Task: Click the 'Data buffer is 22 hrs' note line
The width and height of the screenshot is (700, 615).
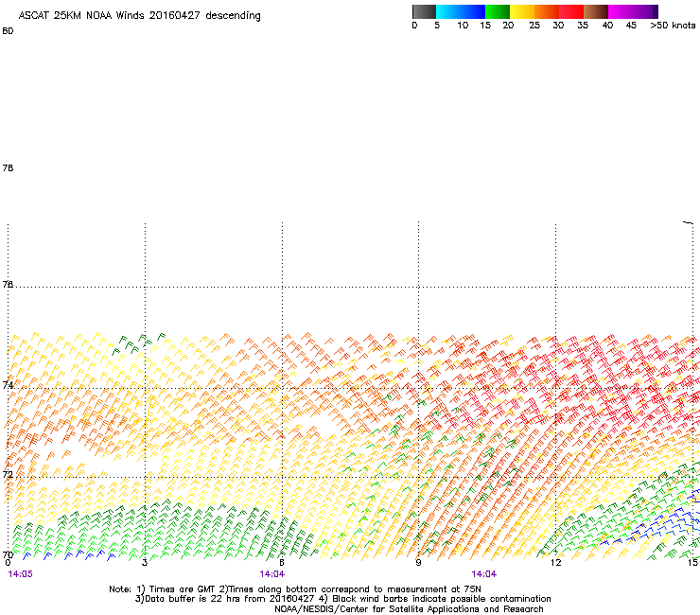Action: click(342, 599)
